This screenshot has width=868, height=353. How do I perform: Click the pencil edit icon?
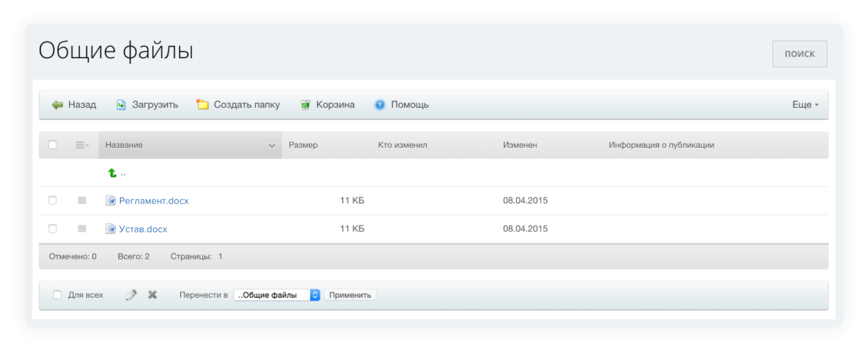click(x=131, y=295)
